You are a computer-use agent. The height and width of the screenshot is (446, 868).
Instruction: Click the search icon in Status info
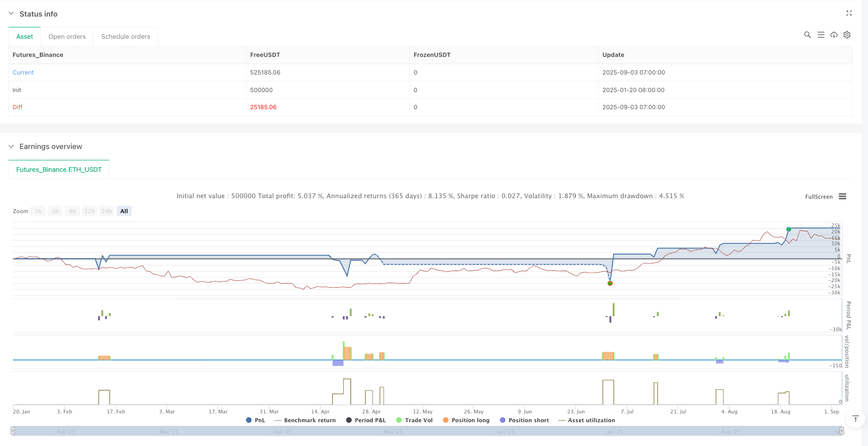point(807,35)
